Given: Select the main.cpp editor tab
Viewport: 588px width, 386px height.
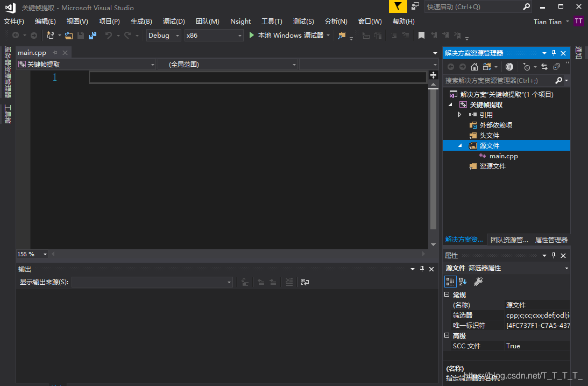Looking at the screenshot, I should [x=32, y=53].
